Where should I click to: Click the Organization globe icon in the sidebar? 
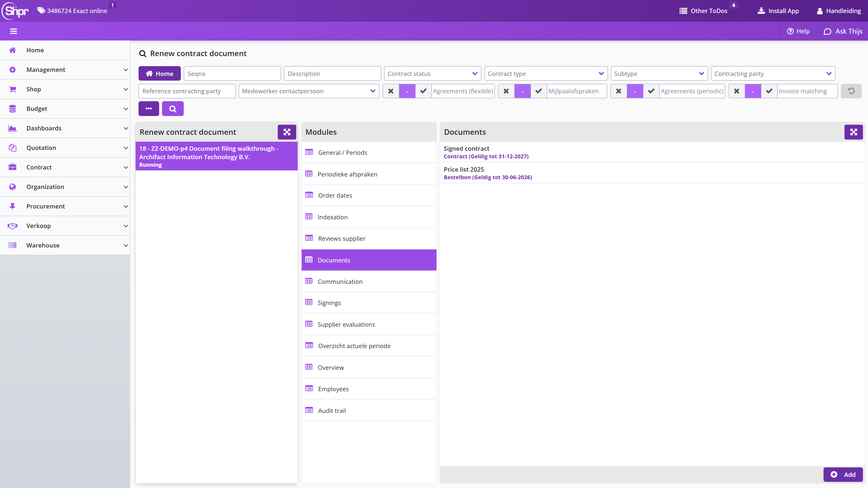12,187
